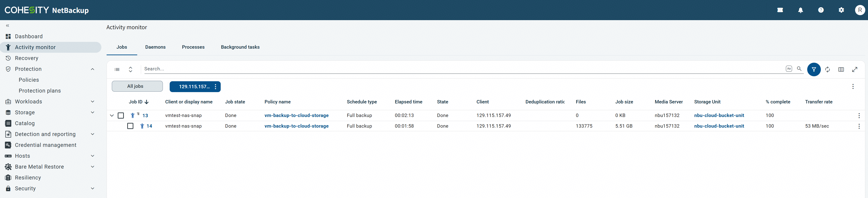This screenshot has width=868, height=198.
Task: Collapse the left navigation sidebar
Action: pos(7,26)
